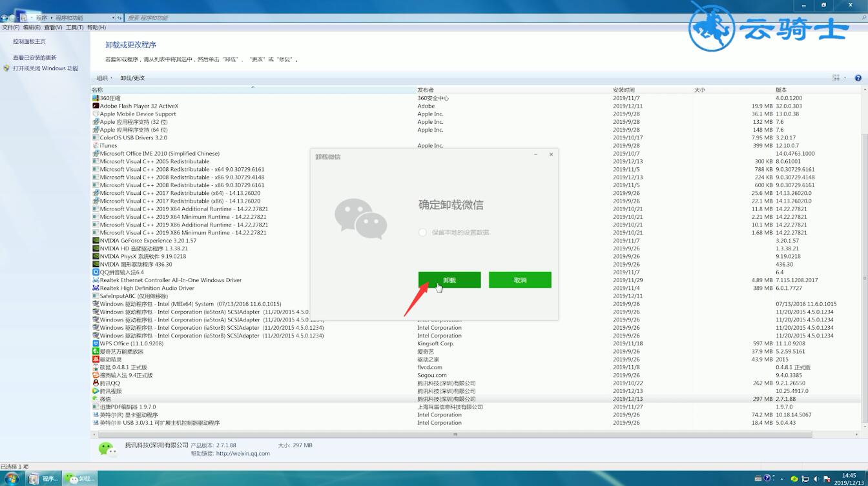Select Adobe Flash Player 32 ActiveX icon
Viewport: 868px width, 486px height.
[96, 106]
